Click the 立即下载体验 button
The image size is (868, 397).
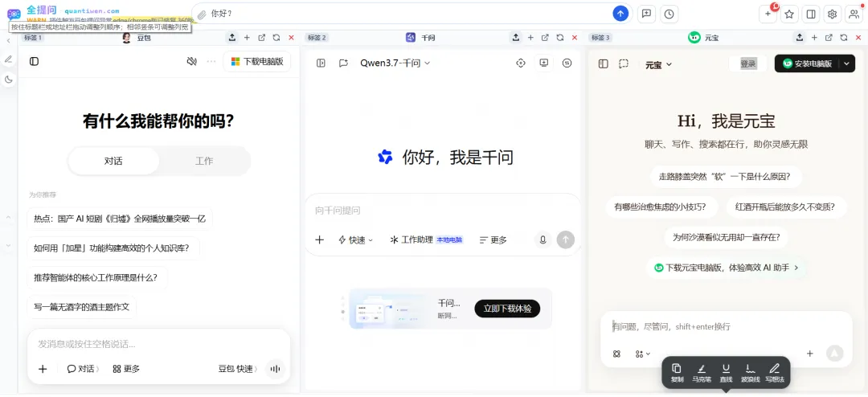click(x=507, y=309)
